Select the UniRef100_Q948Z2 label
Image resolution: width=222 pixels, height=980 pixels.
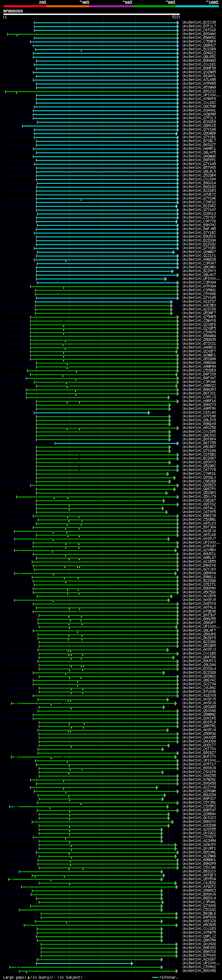coord(199,53)
